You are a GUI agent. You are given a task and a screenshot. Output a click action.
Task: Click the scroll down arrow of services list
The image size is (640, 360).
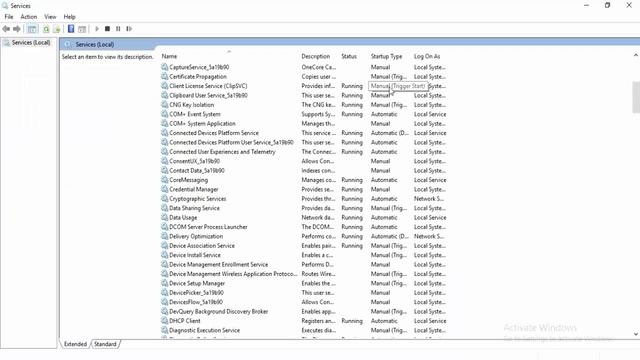pyautogui.click(x=636, y=334)
